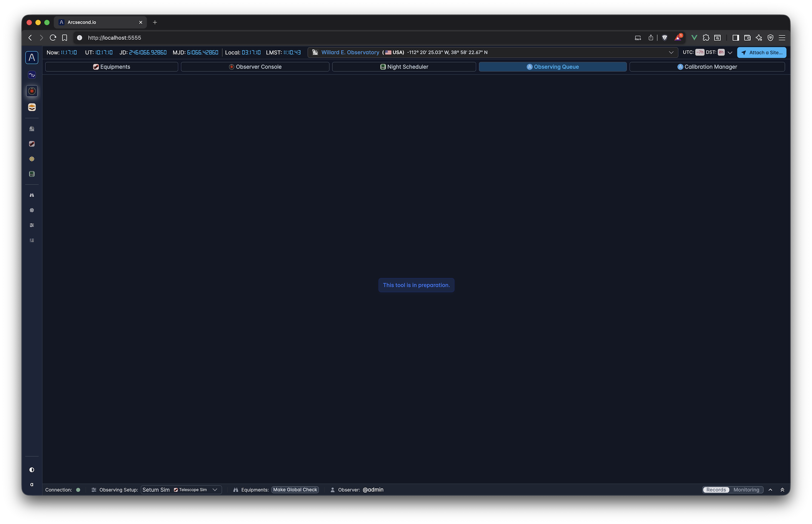
Task: Open the checklist sidebar icon
Action: [32, 240]
